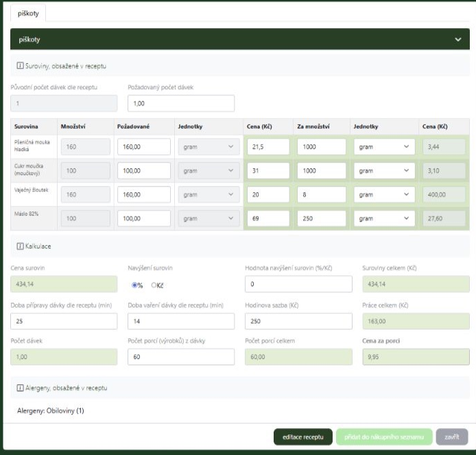Image resolution: width=476 pixels, height=455 pixels.
Task: Click price field 21,5 for Pšeničná mouka
Action: coord(268,147)
